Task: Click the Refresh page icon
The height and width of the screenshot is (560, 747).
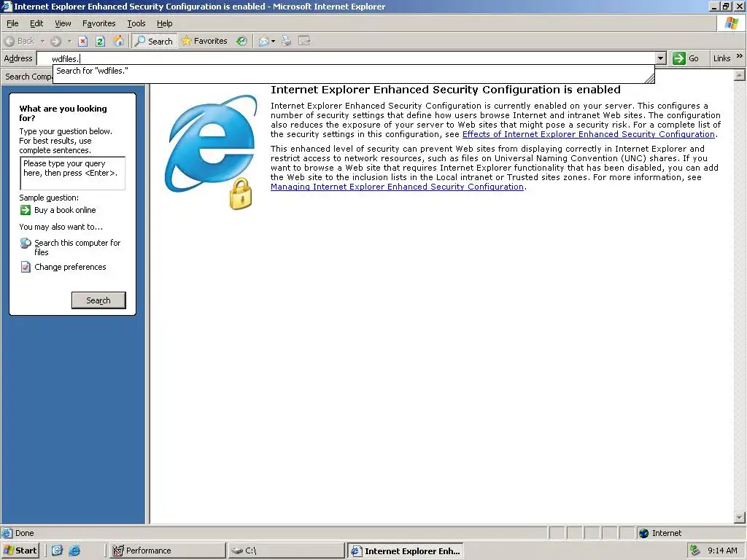Action: pos(100,42)
